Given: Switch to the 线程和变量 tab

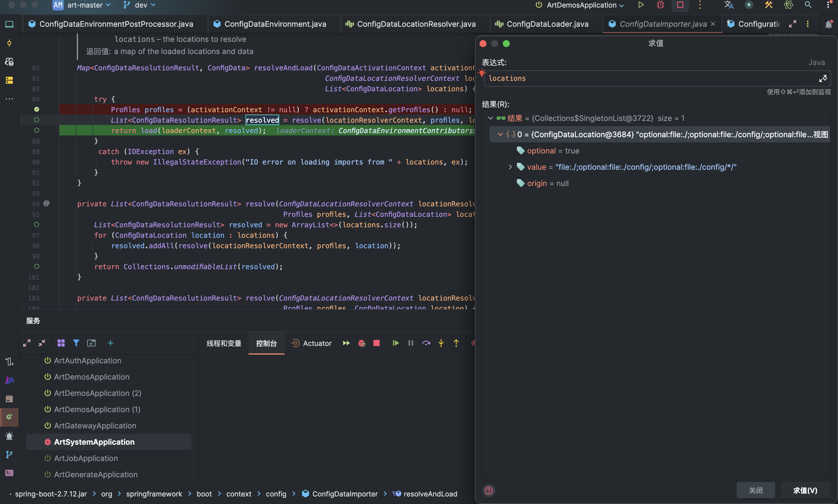Looking at the screenshot, I should pos(224,343).
